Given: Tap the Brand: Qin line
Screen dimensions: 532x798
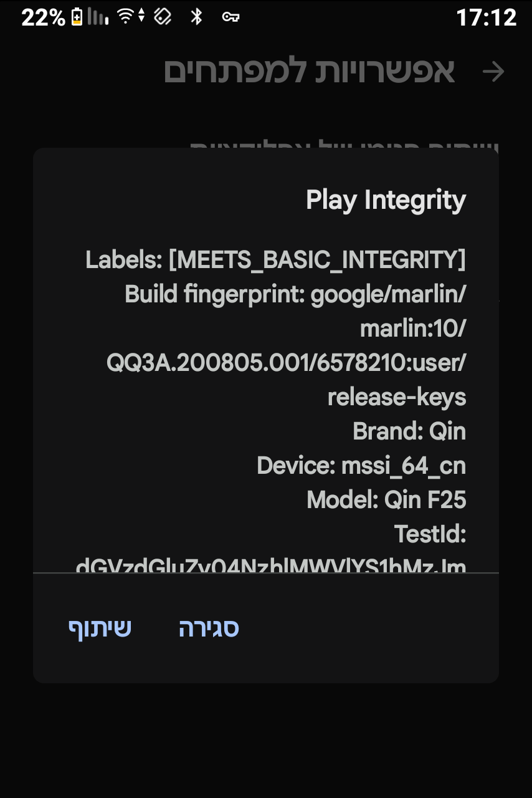Looking at the screenshot, I should (409, 431).
